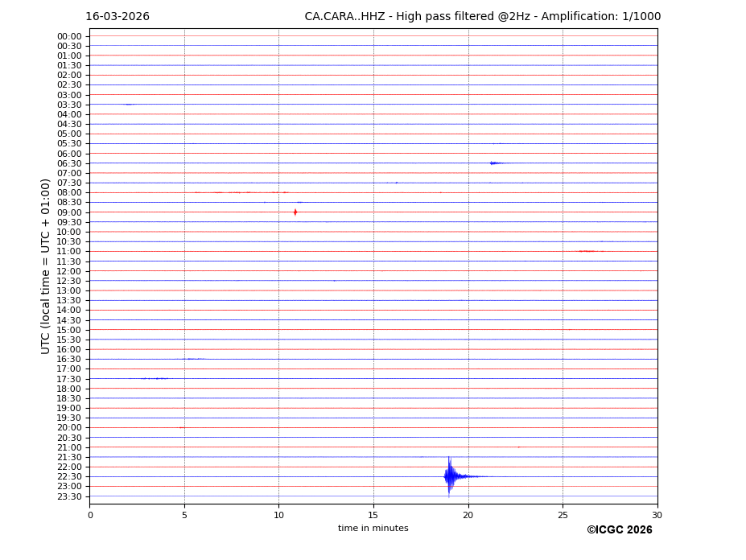Click the UTC local time y-axis label
746x560 pixels.
click(x=46, y=266)
